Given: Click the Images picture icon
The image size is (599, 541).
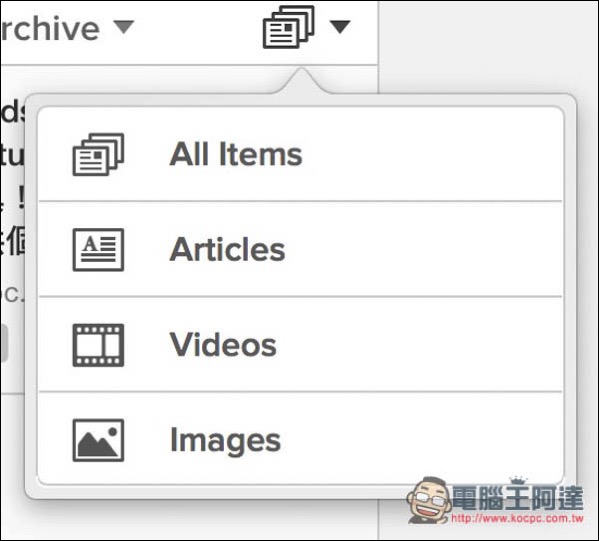Looking at the screenshot, I should pos(98,440).
